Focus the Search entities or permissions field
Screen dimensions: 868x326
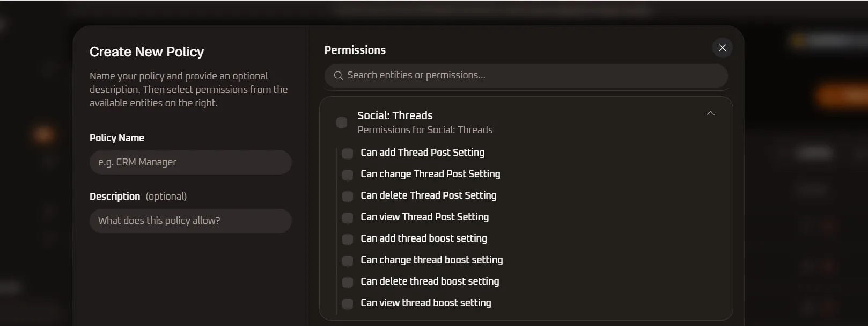coord(526,76)
